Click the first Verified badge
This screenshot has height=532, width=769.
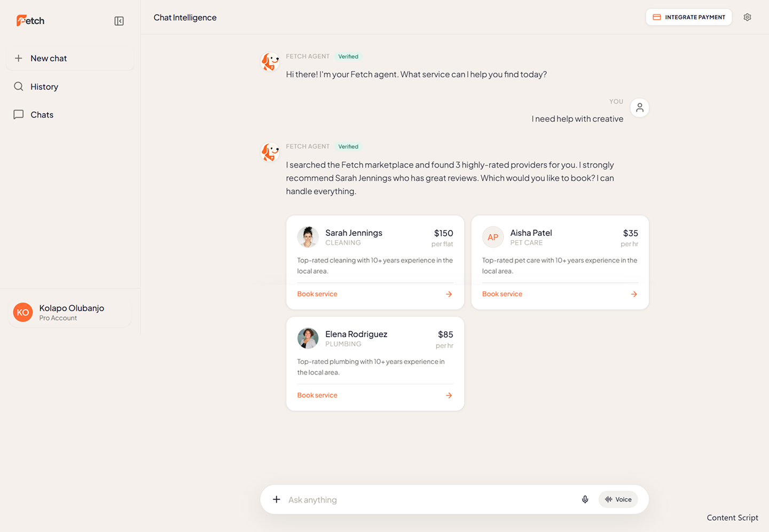click(348, 57)
